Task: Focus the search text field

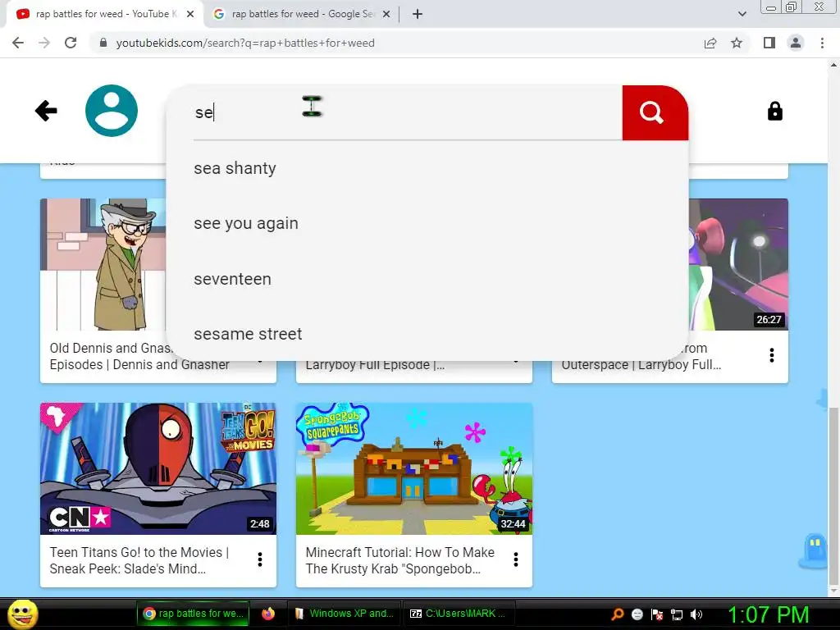Action: click(x=407, y=112)
